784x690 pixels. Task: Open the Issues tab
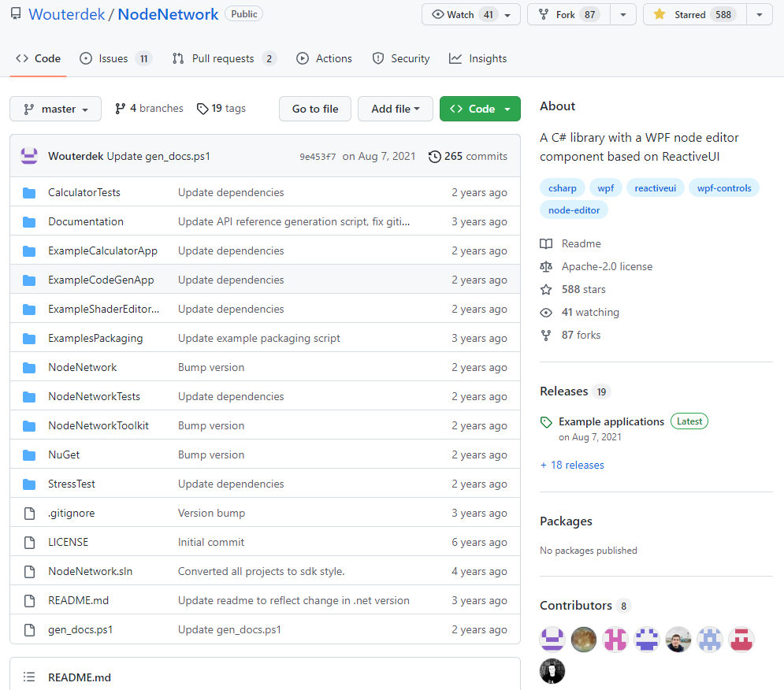(x=116, y=58)
